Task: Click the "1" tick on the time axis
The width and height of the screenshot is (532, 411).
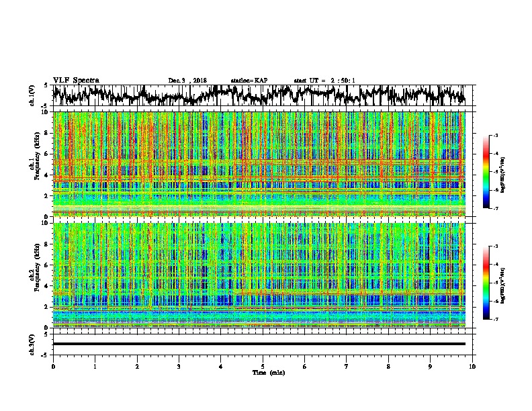Action: coord(95,367)
